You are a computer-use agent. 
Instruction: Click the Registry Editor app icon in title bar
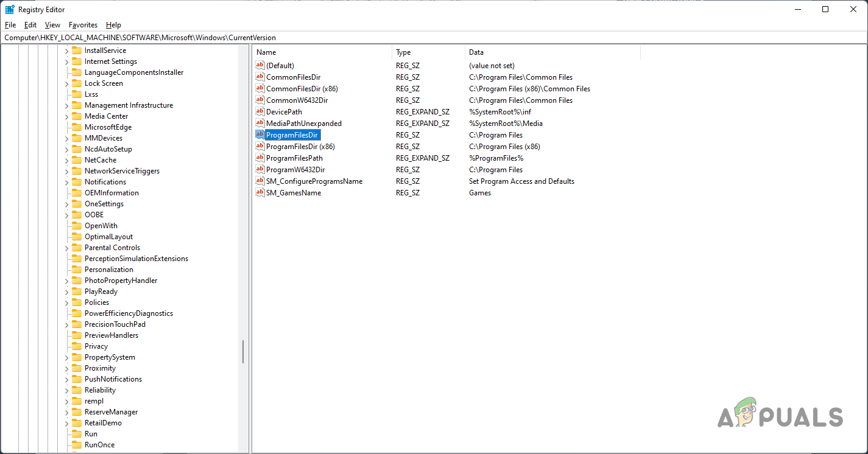point(10,10)
